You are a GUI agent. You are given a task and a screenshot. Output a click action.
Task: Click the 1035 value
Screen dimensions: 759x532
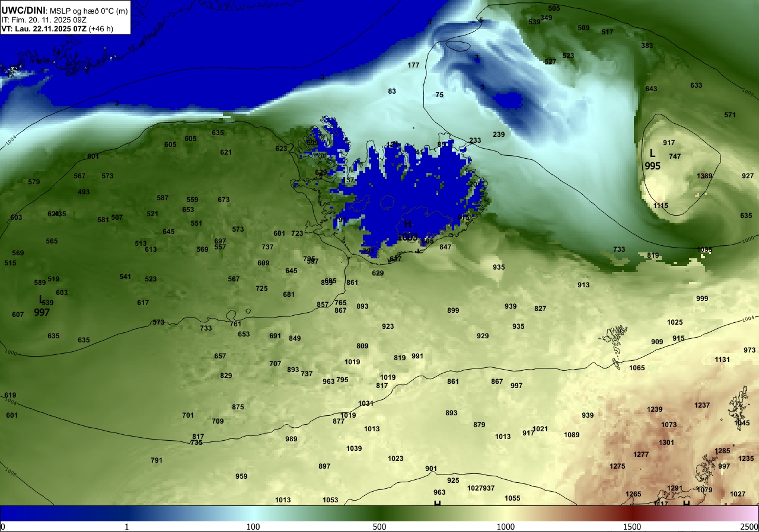pyautogui.click(x=704, y=249)
